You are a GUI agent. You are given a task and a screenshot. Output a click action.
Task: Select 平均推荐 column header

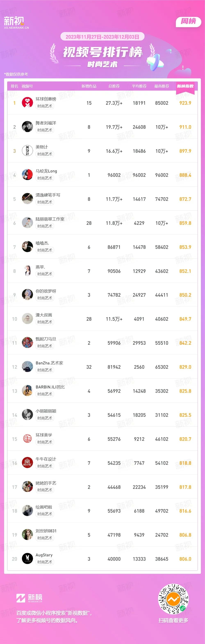tap(139, 86)
